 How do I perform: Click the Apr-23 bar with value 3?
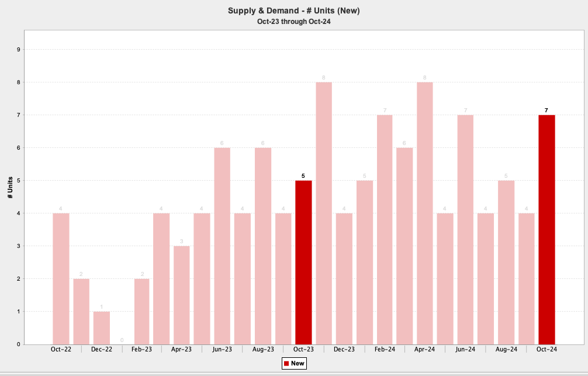[182, 295]
